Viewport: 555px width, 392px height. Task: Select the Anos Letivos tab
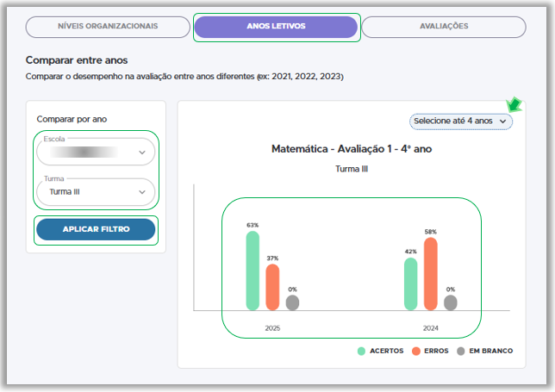(276, 27)
